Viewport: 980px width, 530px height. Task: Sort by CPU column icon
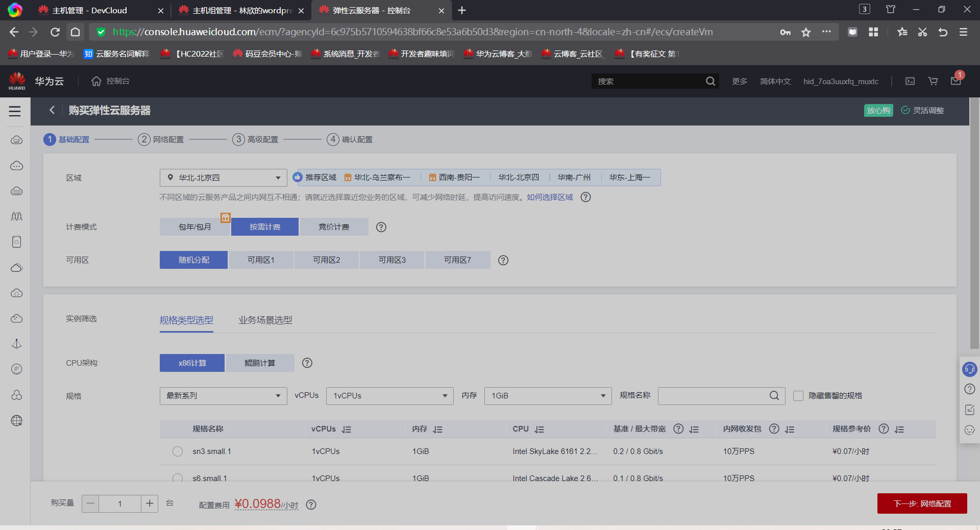click(x=540, y=430)
